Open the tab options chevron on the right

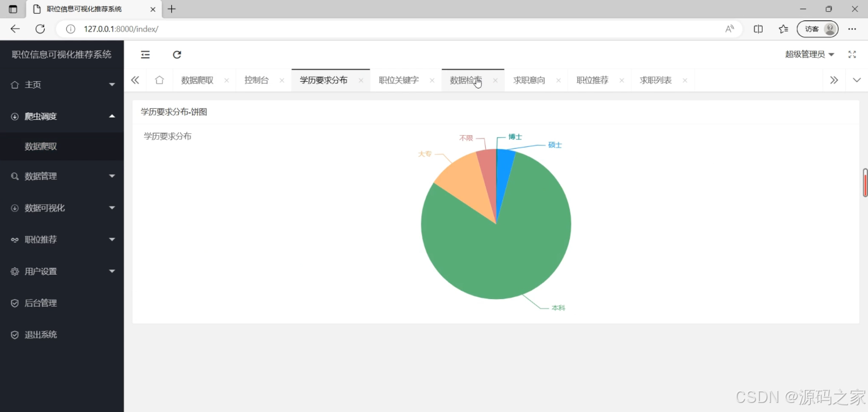(x=857, y=80)
